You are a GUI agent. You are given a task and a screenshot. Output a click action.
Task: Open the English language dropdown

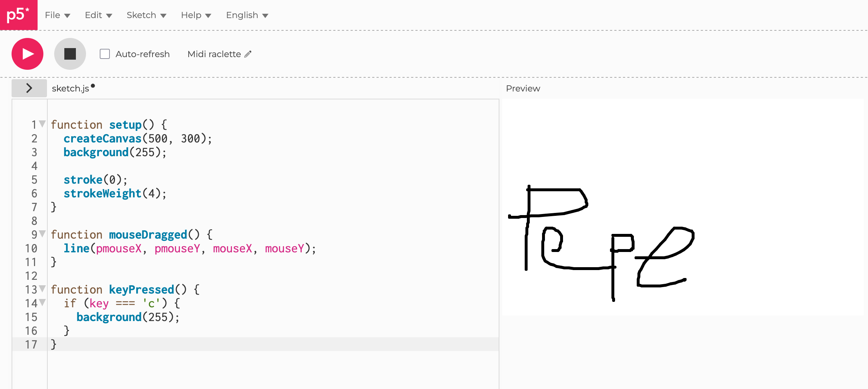tap(247, 15)
